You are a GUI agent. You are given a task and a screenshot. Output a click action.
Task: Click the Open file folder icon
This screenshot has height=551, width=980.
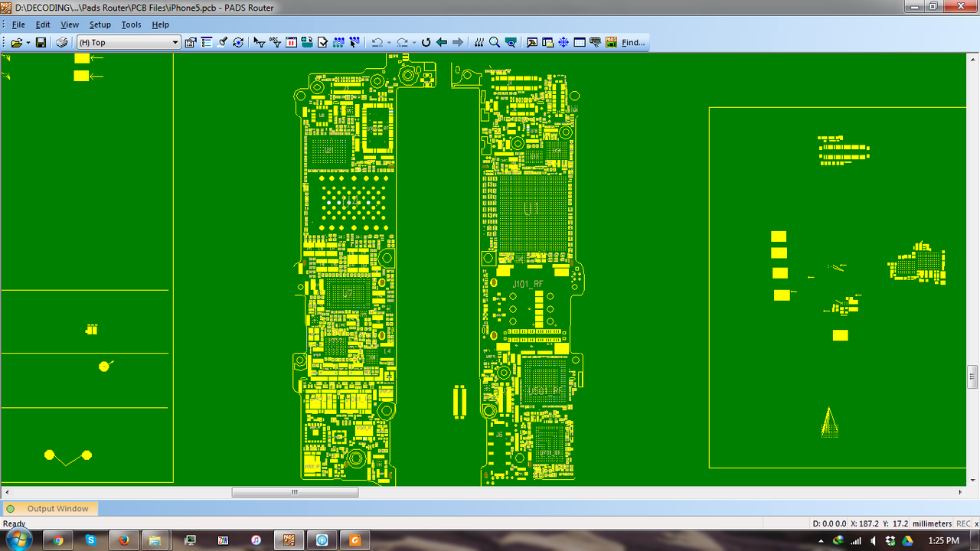coord(16,43)
